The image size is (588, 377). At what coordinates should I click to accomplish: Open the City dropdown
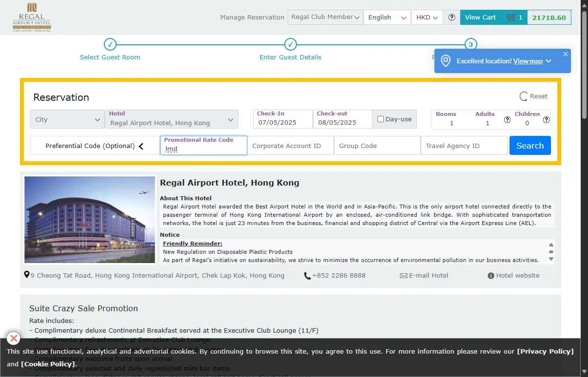click(x=67, y=119)
